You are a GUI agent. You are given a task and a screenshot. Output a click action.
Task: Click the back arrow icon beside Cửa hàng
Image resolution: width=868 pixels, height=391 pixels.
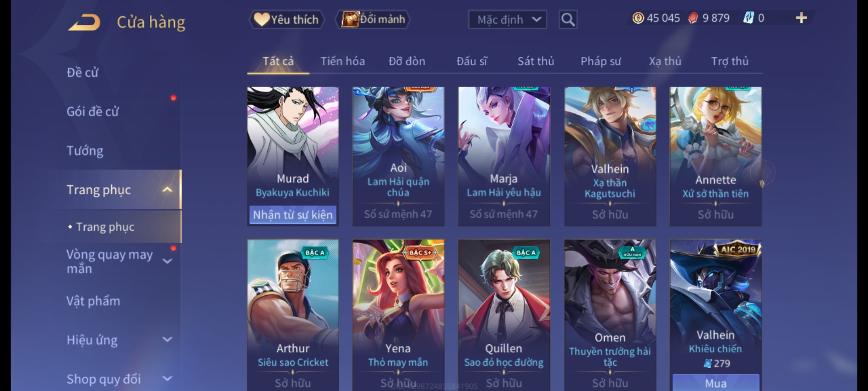(x=84, y=22)
